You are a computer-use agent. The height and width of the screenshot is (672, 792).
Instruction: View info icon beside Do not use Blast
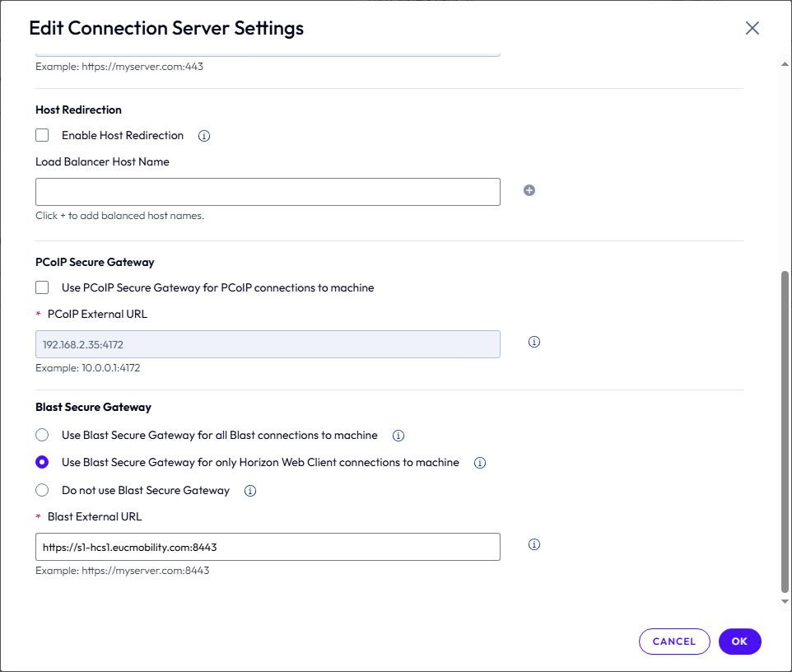(x=250, y=491)
